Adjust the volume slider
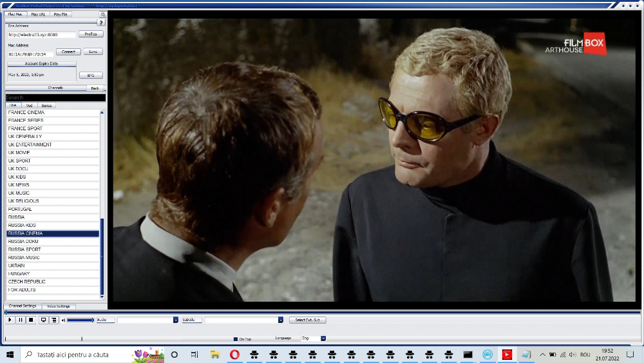Image resolution: width=644 pixels, height=363 pixels. click(x=80, y=320)
